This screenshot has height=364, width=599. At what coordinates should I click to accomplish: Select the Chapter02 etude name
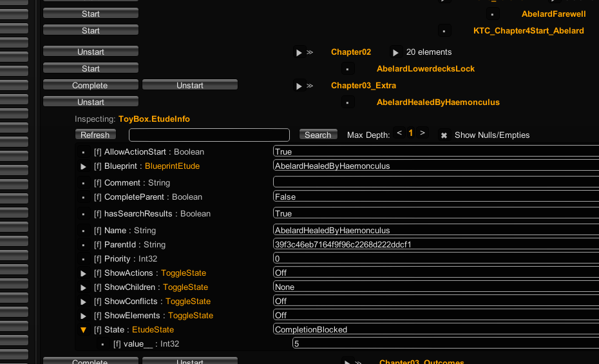pyautogui.click(x=350, y=52)
